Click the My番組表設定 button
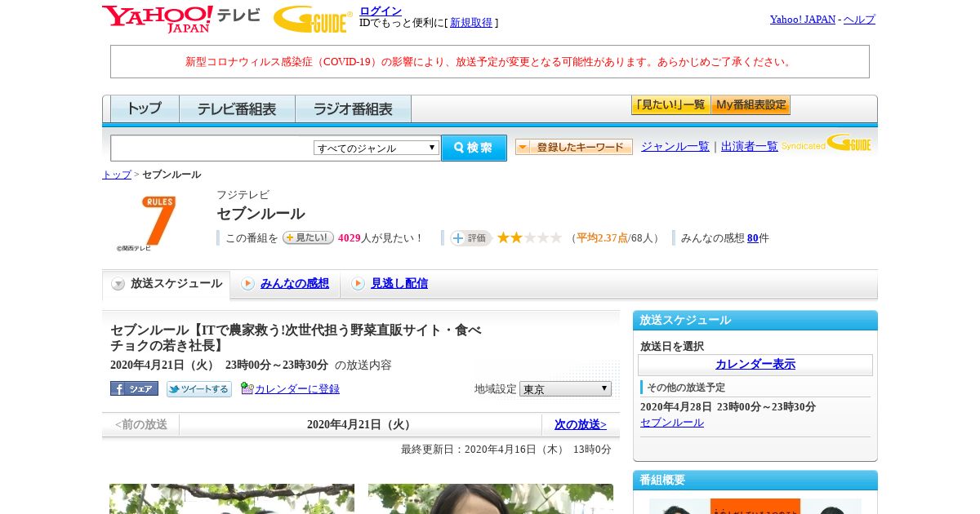The image size is (980, 514). point(751,105)
